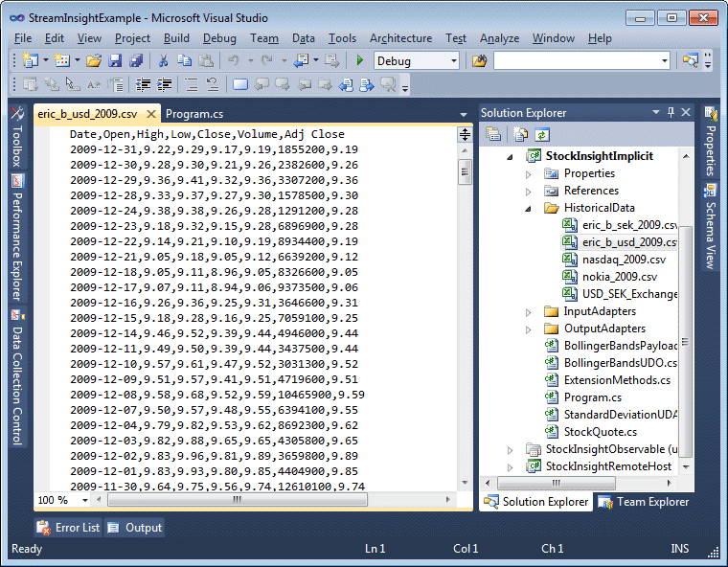
Task: Select nasdaq_2009.csv in Solution Explorer
Action: (624, 260)
